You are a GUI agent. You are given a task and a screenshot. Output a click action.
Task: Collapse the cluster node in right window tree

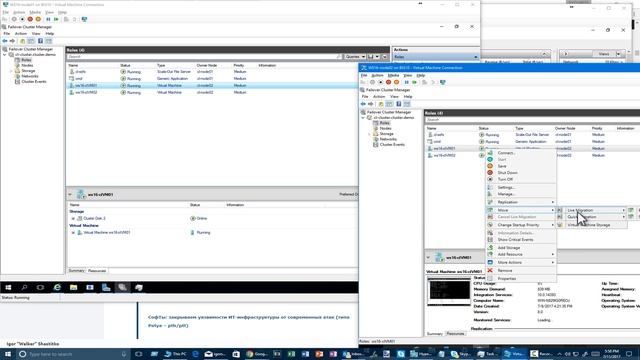point(363,118)
